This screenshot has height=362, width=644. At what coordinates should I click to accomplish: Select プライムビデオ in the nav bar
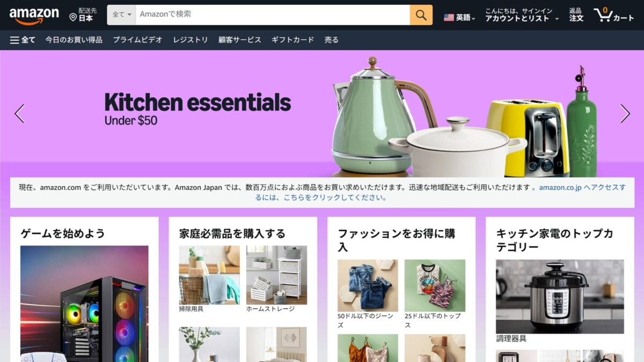click(x=137, y=40)
